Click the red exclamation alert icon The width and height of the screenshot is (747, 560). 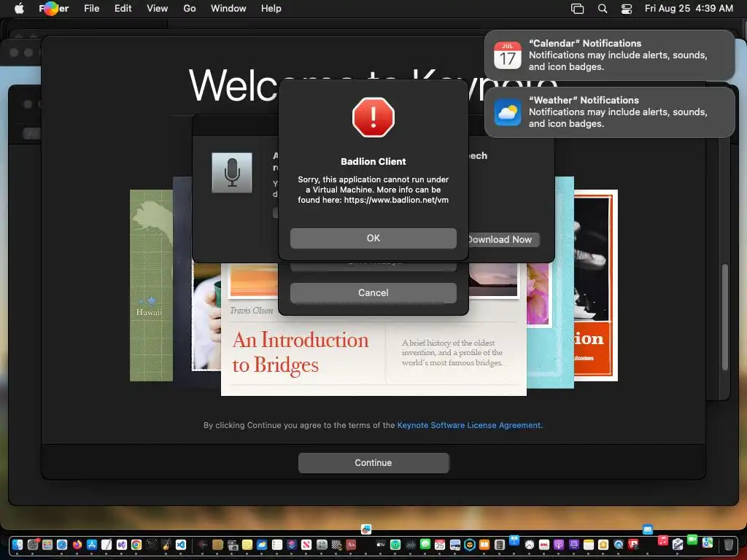[x=373, y=117]
